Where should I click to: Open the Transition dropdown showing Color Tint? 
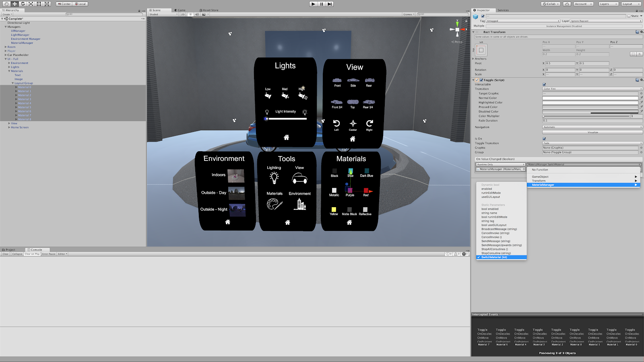(x=592, y=89)
